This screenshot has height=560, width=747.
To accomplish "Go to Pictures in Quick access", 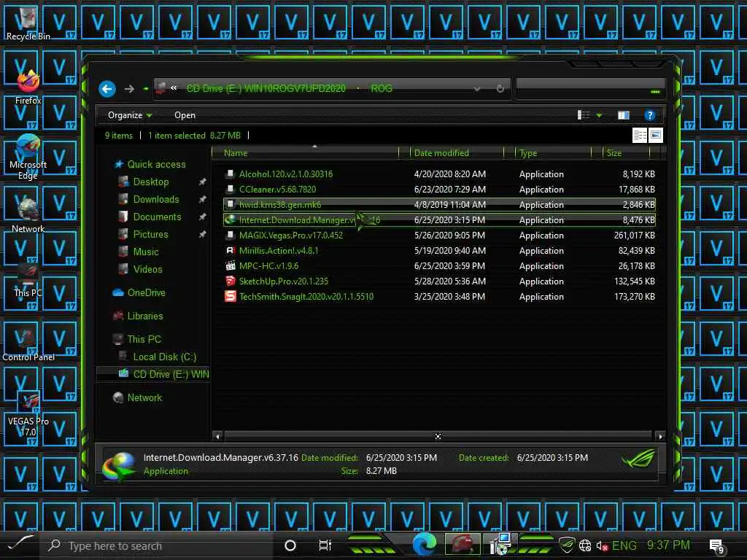I will coord(150,234).
